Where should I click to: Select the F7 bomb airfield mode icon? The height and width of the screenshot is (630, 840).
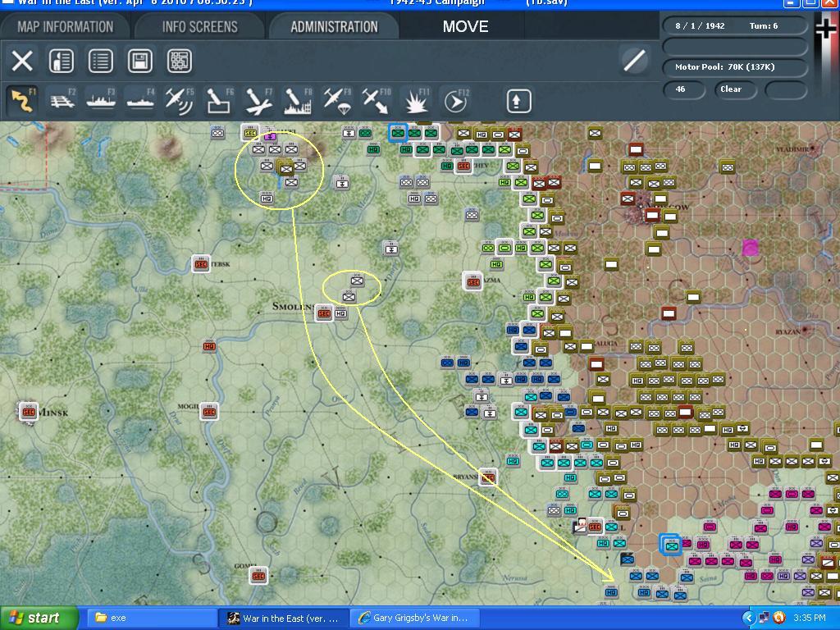(x=258, y=101)
